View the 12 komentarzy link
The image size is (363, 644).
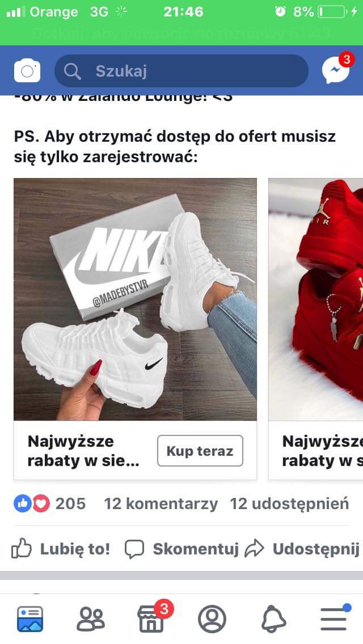161,503
